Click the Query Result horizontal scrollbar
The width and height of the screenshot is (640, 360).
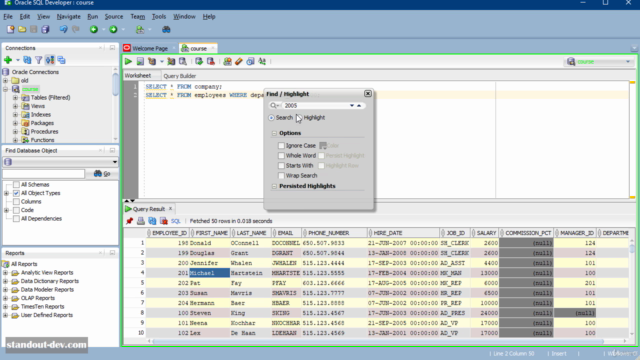coord(378,341)
